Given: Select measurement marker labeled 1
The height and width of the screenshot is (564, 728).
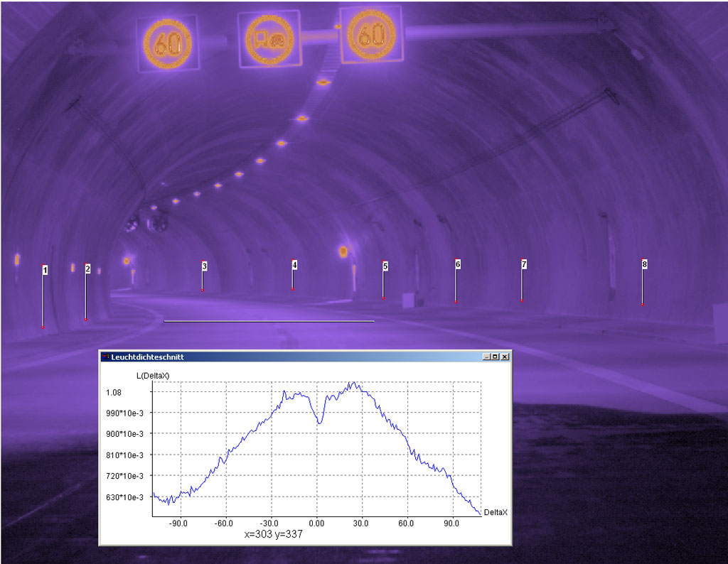Looking at the screenshot, I should pyautogui.click(x=45, y=270).
